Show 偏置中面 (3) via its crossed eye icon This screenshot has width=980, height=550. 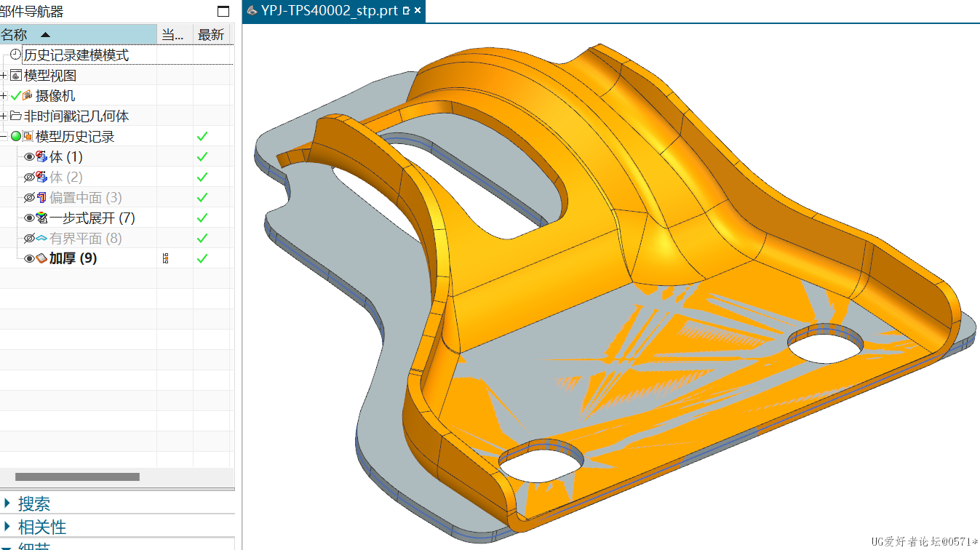pos(29,197)
